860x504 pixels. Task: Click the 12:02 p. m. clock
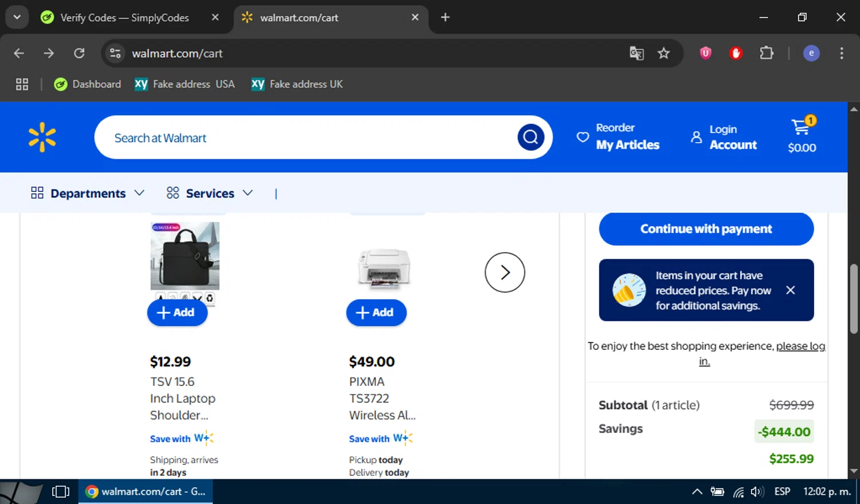click(827, 492)
